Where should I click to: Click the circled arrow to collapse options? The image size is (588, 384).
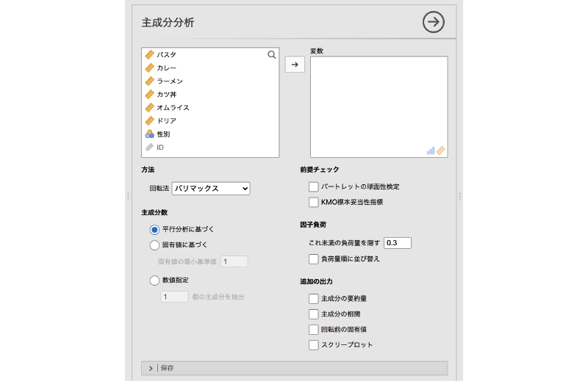tap(433, 22)
